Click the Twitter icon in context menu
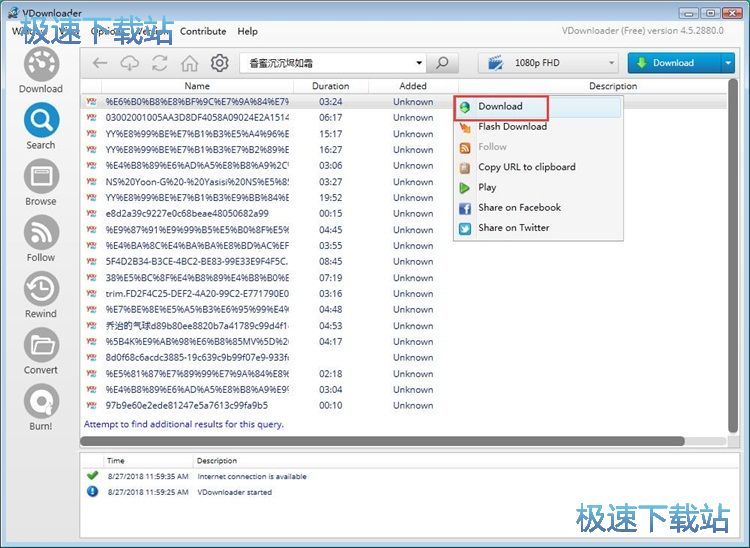750x548 pixels. 464,229
